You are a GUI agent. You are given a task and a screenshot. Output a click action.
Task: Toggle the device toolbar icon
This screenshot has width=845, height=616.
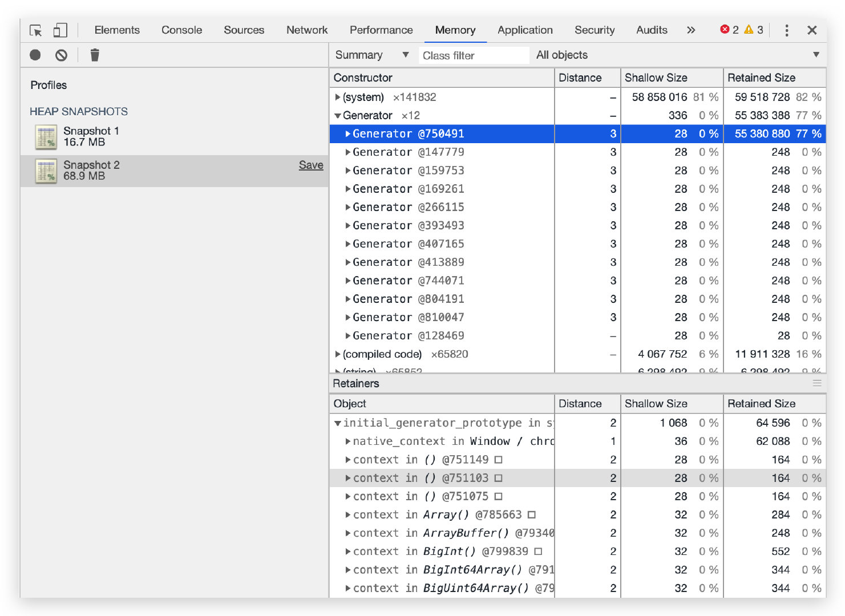60,30
